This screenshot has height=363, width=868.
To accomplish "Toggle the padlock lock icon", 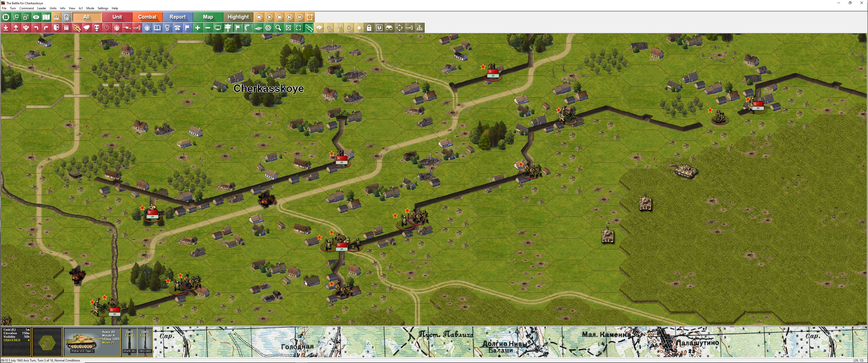I will 369,28.
